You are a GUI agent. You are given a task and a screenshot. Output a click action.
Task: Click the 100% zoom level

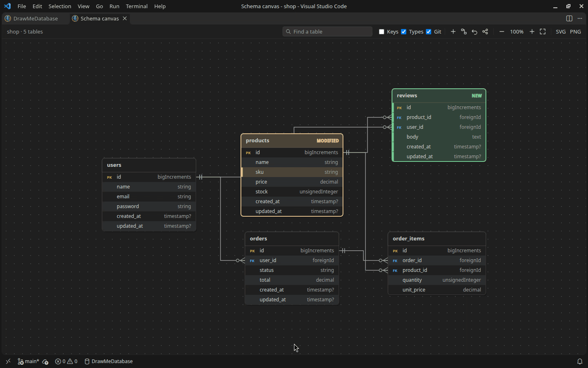point(517,31)
